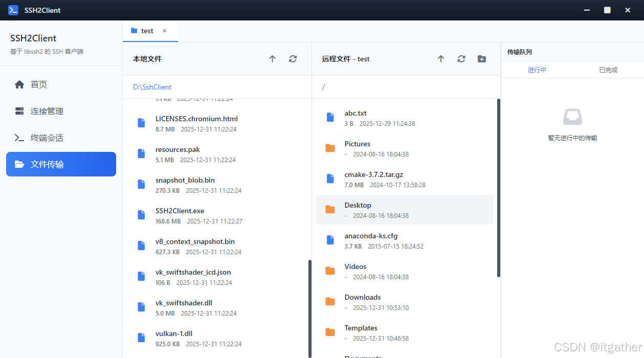Click the local path D:\SshClient
This screenshot has width=644, height=358.
click(152, 87)
